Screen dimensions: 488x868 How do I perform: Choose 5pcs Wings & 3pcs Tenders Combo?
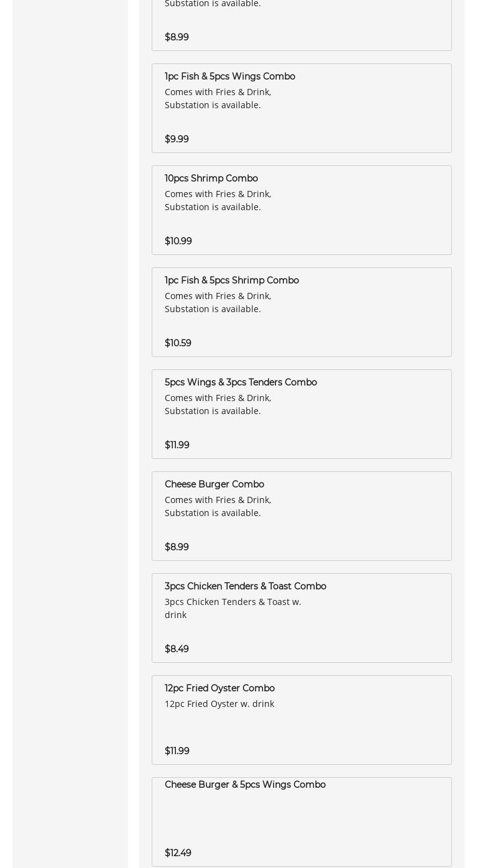point(241,382)
